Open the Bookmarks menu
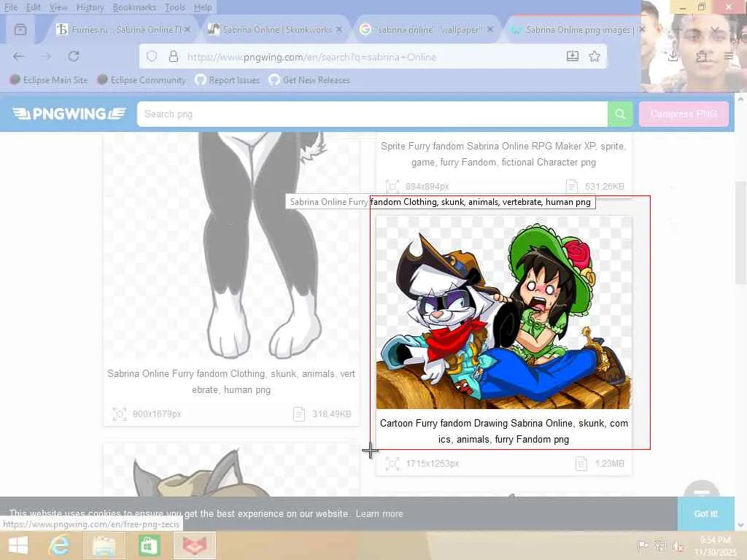This screenshot has height=560, width=747. coord(134,7)
